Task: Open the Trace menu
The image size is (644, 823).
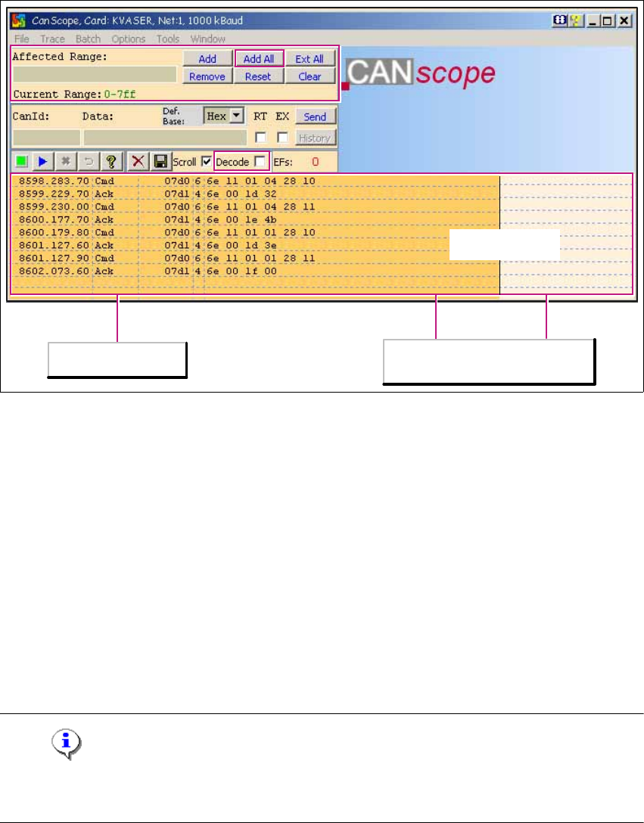Action: tap(52, 39)
